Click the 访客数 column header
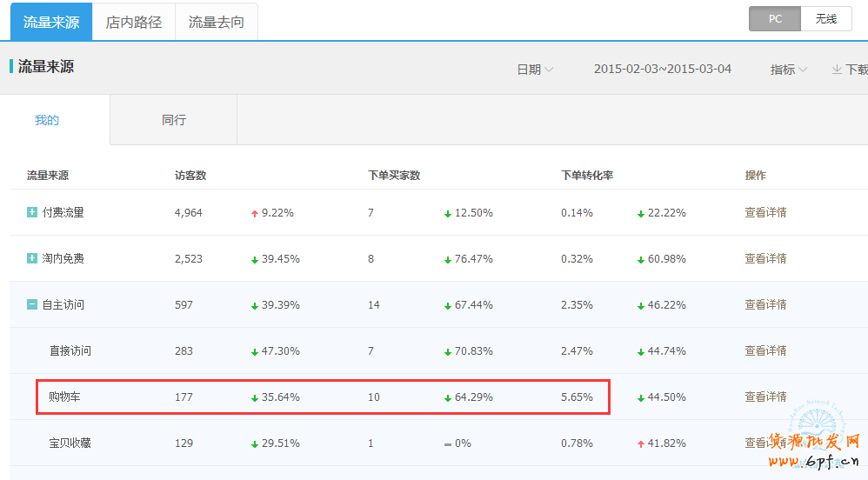 [190, 176]
